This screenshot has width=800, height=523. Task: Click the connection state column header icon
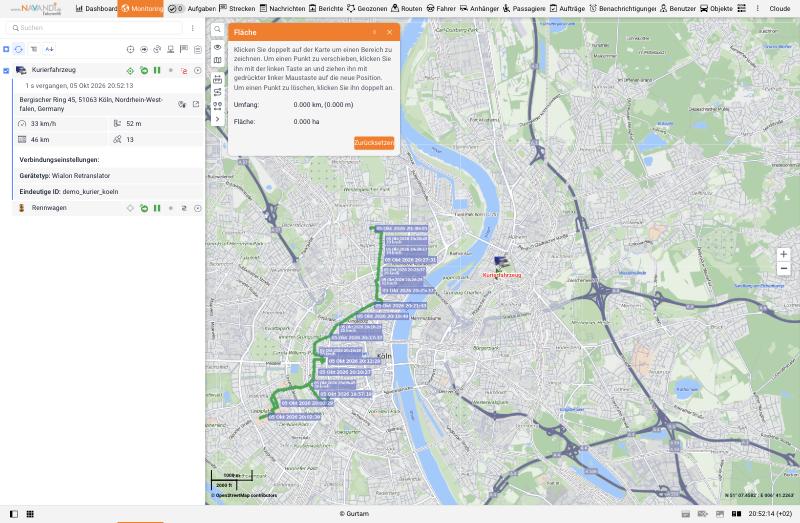point(170,49)
